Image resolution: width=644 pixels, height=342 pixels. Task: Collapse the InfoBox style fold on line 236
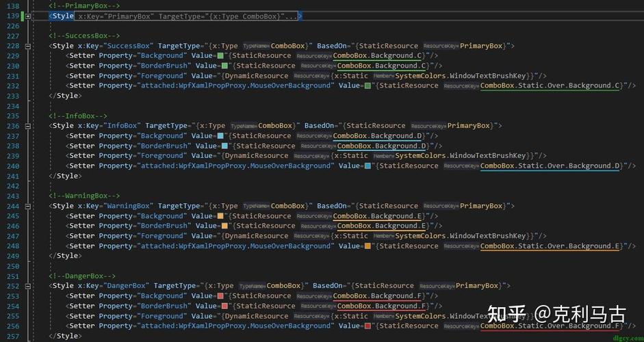(27, 126)
